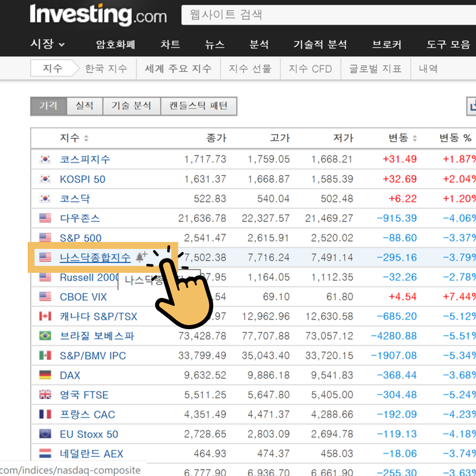Image resolution: width=476 pixels, height=476 pixels.
Task: Click the download data icon
Action: coord(472,106)
